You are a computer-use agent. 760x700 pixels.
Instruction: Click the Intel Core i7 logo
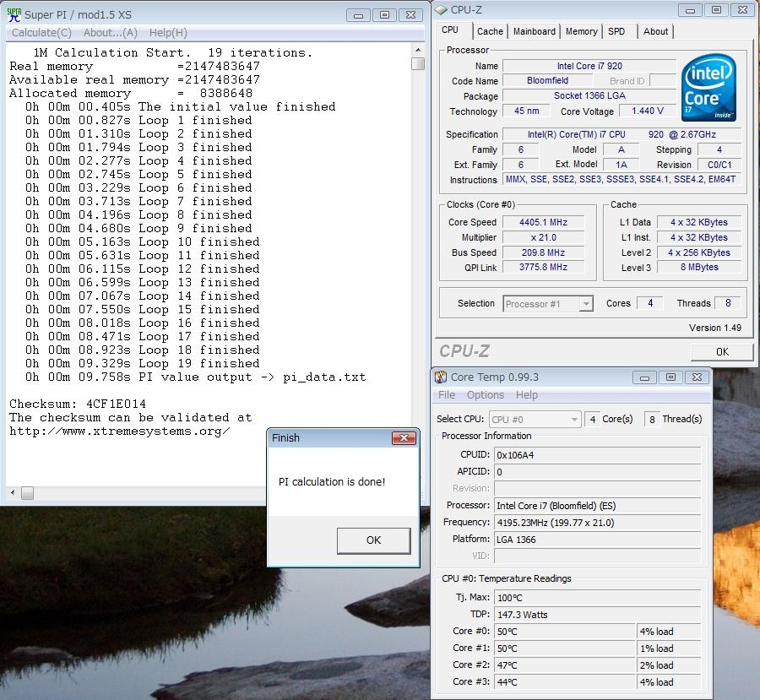coord(708,88)
